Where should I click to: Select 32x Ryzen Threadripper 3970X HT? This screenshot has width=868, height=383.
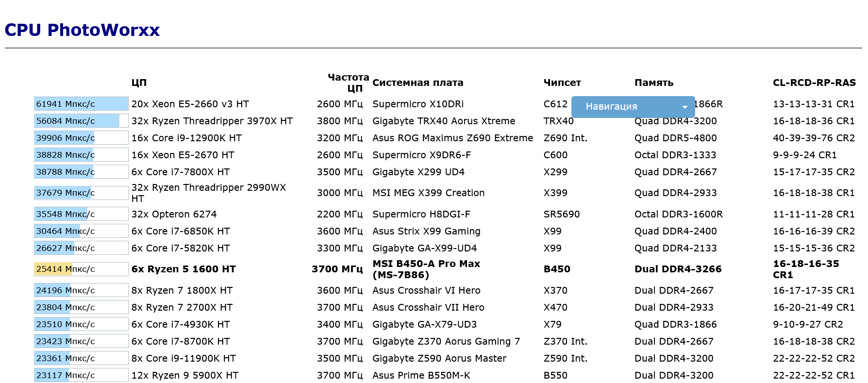[x=212, y=121]
